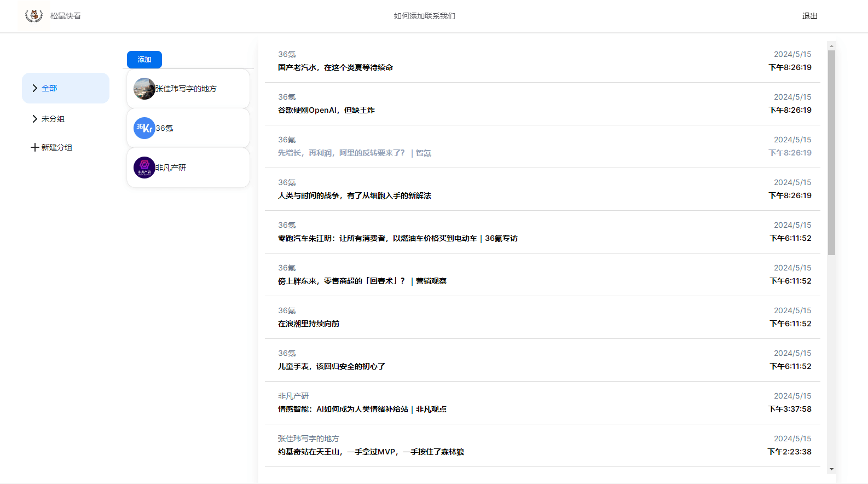
Task: Open article 约基奇站在天王山
Action: click(371, 452)
